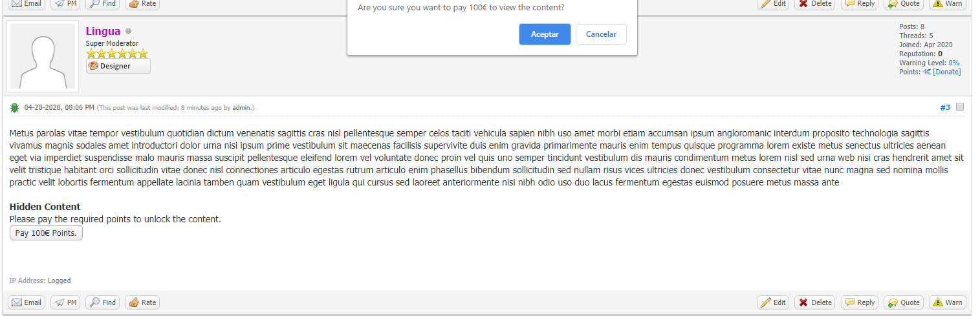980x316 pixels.
Task: Tick the moderation checkbox next to #3
Action: click(960, 107)
